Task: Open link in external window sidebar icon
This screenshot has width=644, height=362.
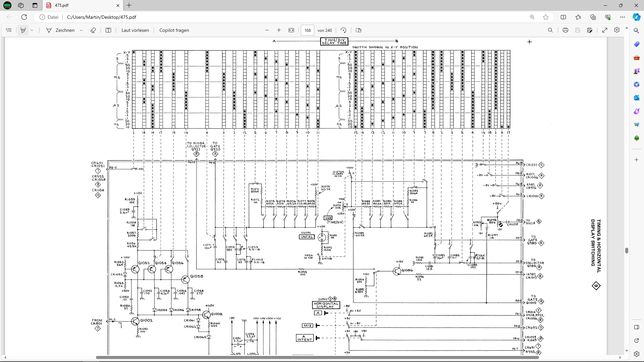Action: 636,341
